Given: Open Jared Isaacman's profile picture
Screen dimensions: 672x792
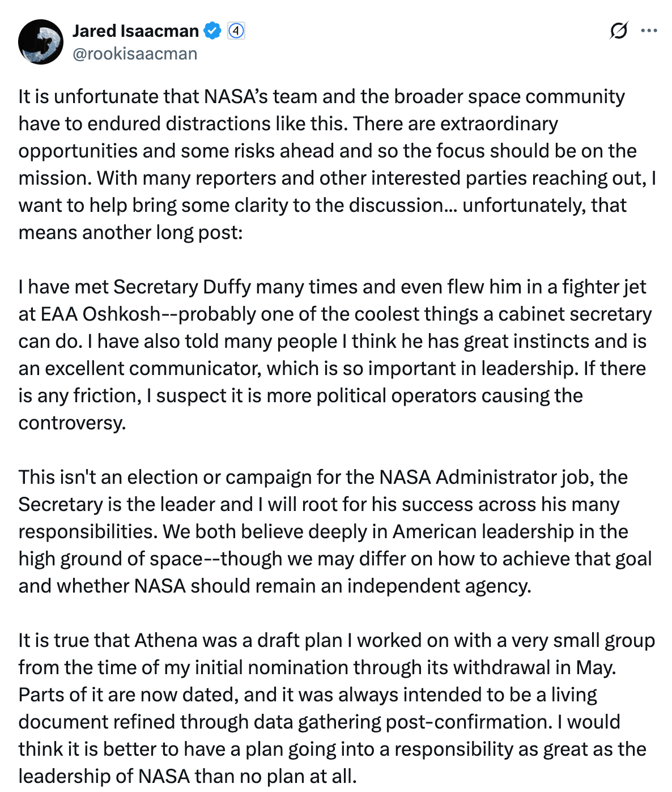Looking at the screenshot, I should coord(41,42).
